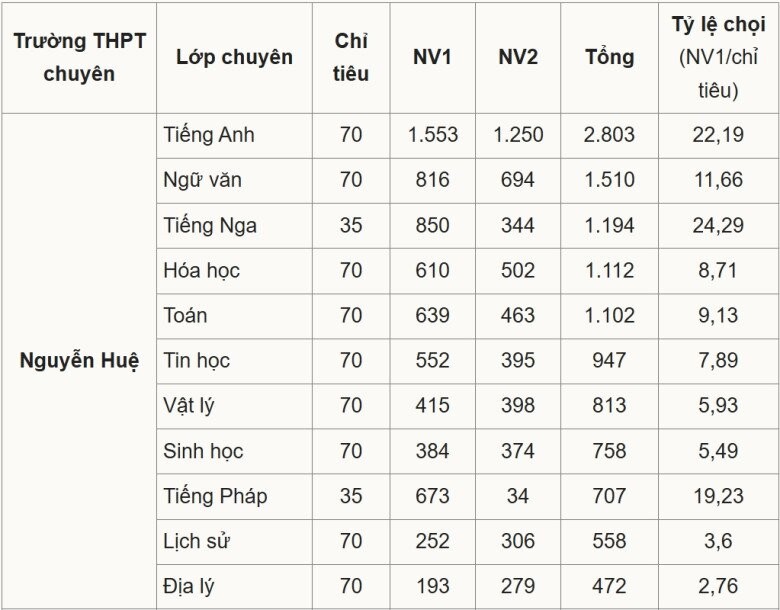
Task: Click the 'NV2' column header
Action: pos(518,57)
